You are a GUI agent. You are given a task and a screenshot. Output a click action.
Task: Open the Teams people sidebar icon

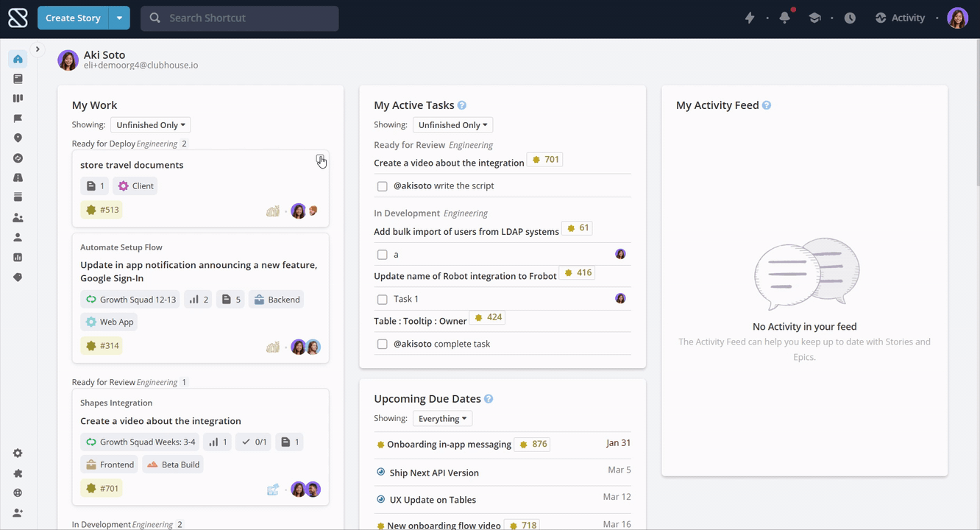(x=18, y=218)
